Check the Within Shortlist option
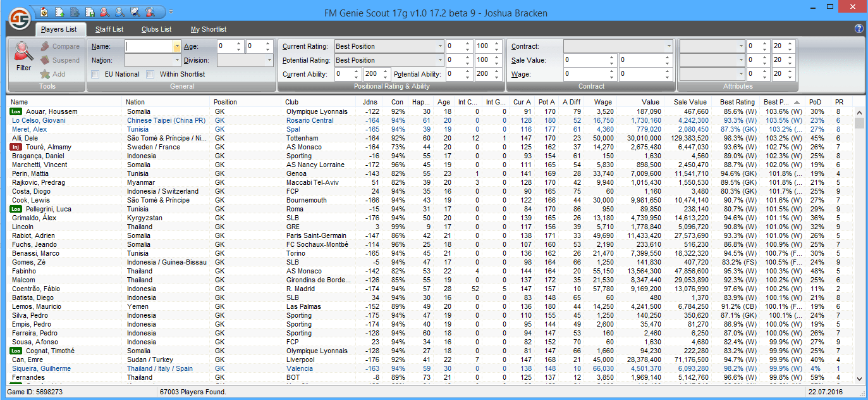Viewport: 868px width, 400px height. tap(150, 74)
